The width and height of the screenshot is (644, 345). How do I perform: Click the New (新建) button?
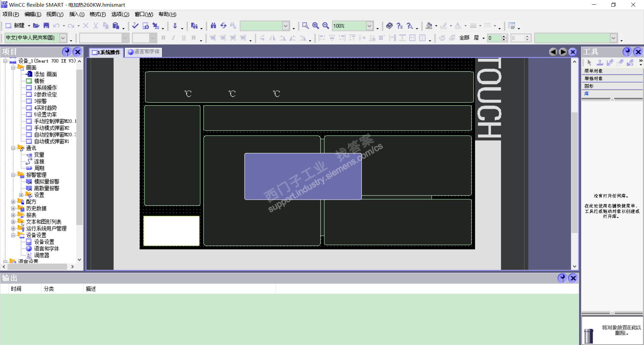click(x=15, y=25)
